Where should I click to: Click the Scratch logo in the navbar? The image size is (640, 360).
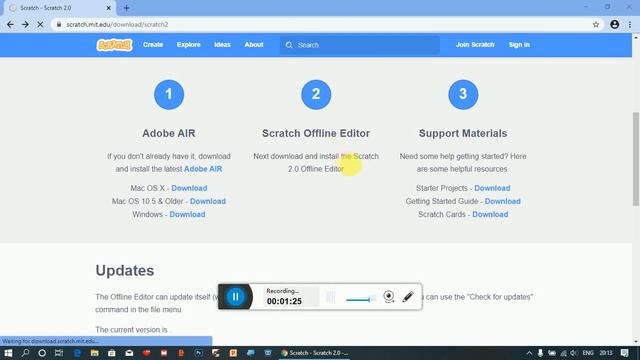coord(114,45)
